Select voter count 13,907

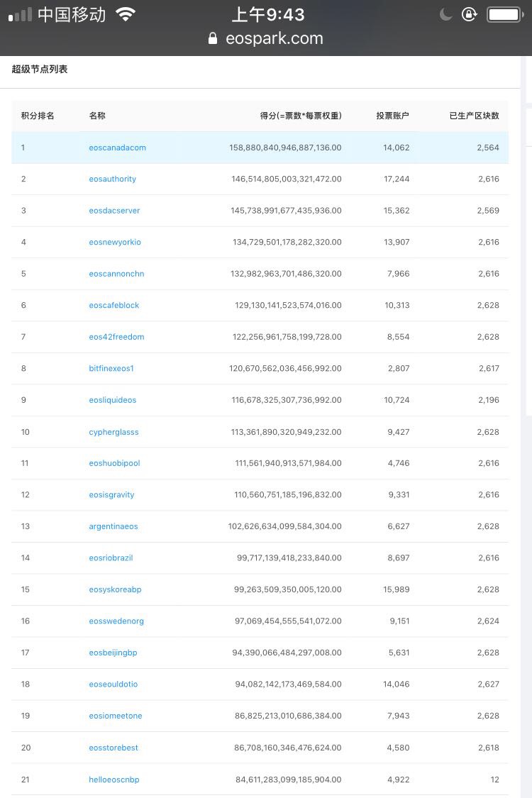[x=397, y=243]
